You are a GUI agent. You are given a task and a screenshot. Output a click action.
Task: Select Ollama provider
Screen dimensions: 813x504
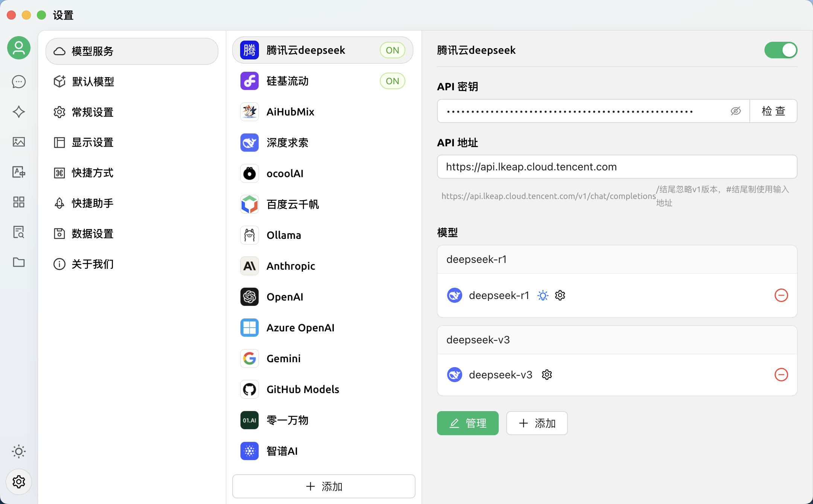point(323,235)
